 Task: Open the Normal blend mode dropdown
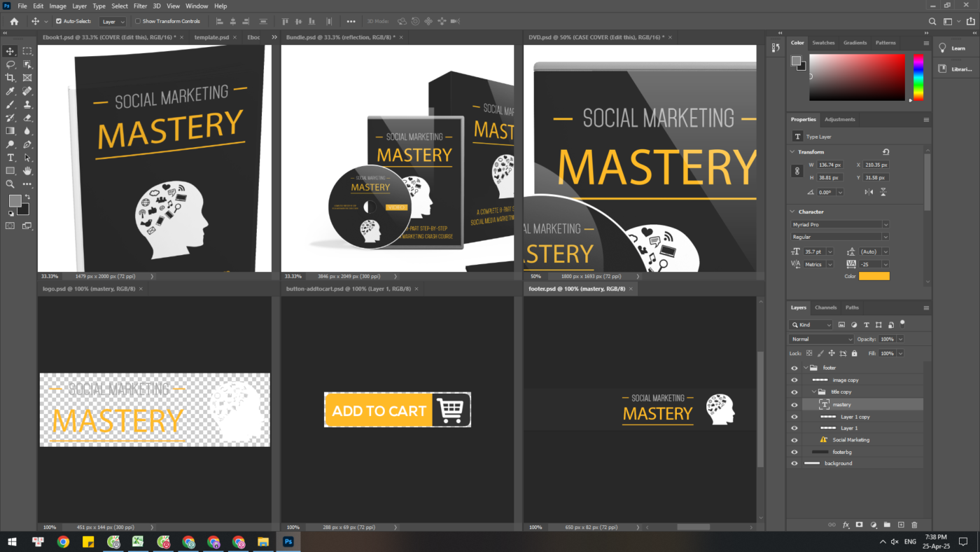821,339
